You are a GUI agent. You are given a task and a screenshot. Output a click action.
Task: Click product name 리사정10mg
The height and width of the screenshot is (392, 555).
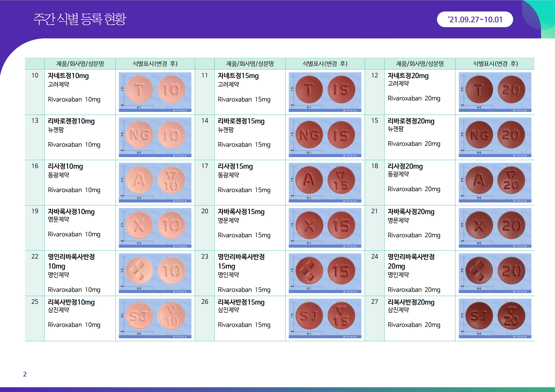(x=65, y=166)
